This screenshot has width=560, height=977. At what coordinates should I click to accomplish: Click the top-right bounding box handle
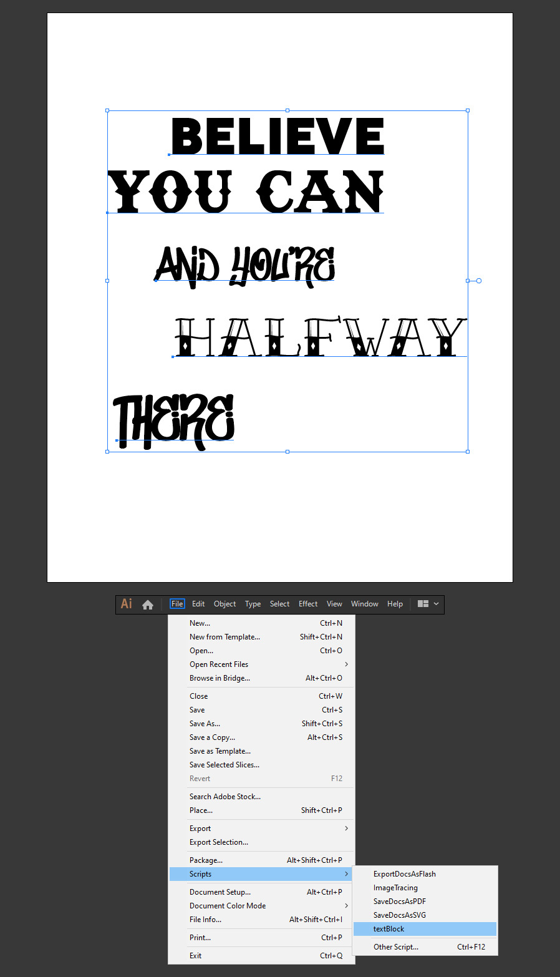(468, 110)
